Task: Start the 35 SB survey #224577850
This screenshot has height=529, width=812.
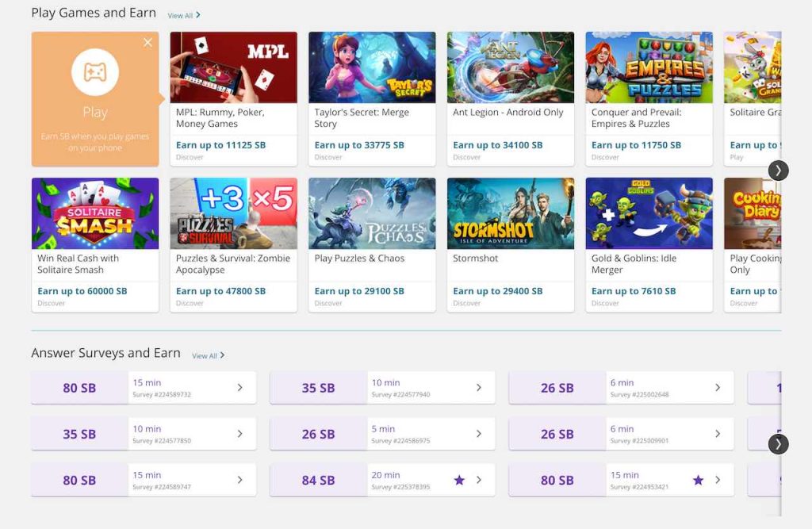Action: (143, 434)
